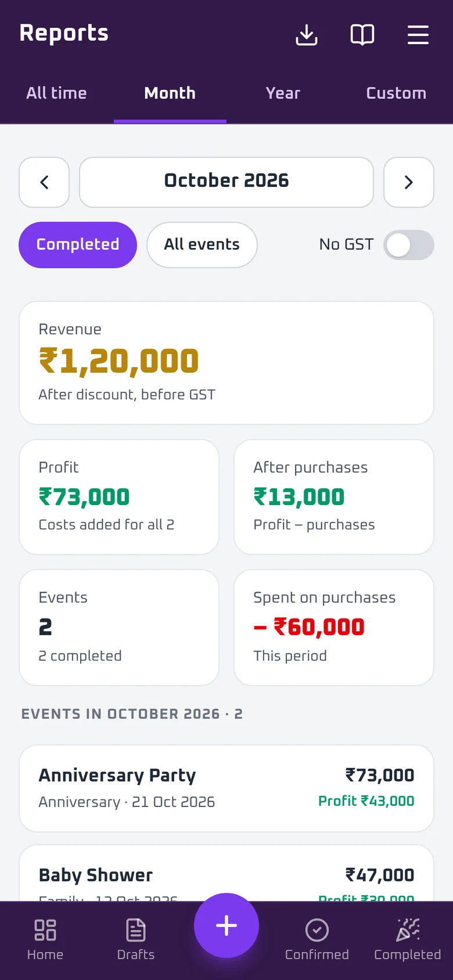Open Drafts from bottom bar

point(136,939)
